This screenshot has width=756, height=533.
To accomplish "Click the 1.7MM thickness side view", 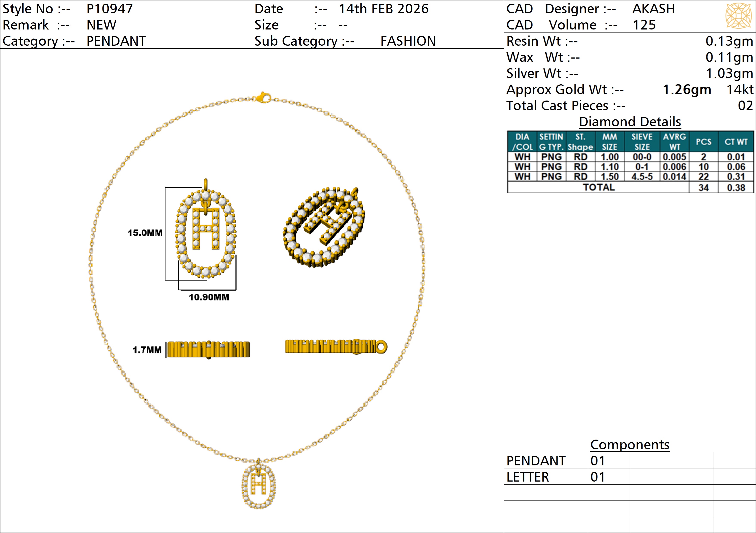I will [x=208, y=349].
